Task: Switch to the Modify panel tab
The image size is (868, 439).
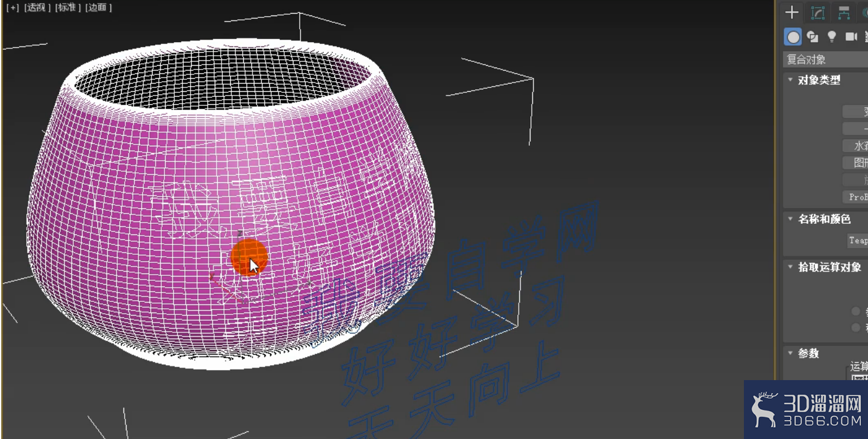Action: (x=818, y=12)
